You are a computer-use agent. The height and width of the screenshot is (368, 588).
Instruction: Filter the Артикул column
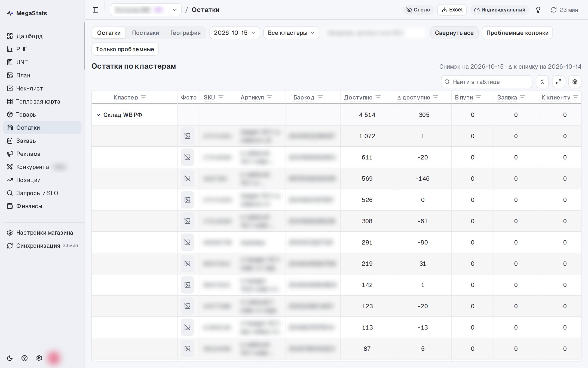(269, 97)
